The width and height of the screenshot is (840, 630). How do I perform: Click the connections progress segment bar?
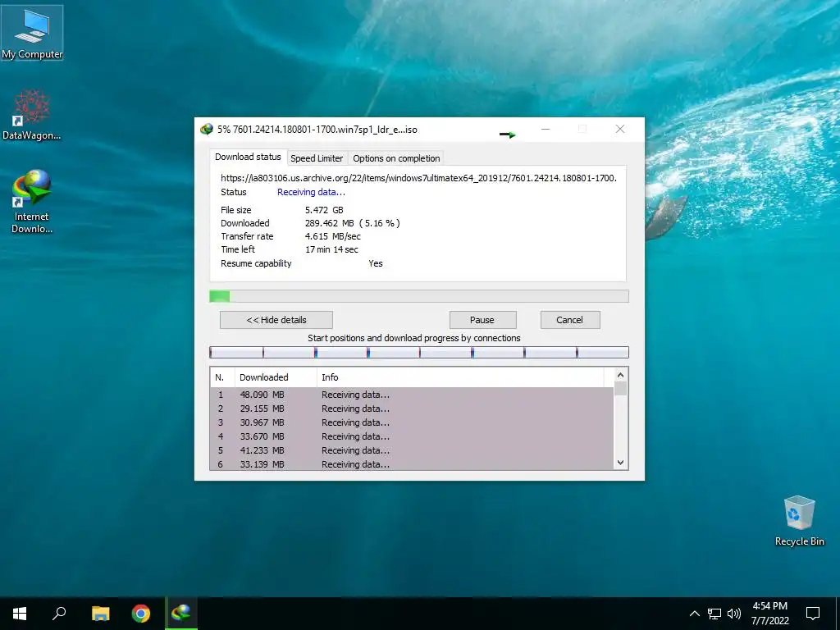(x=419, y=352)
